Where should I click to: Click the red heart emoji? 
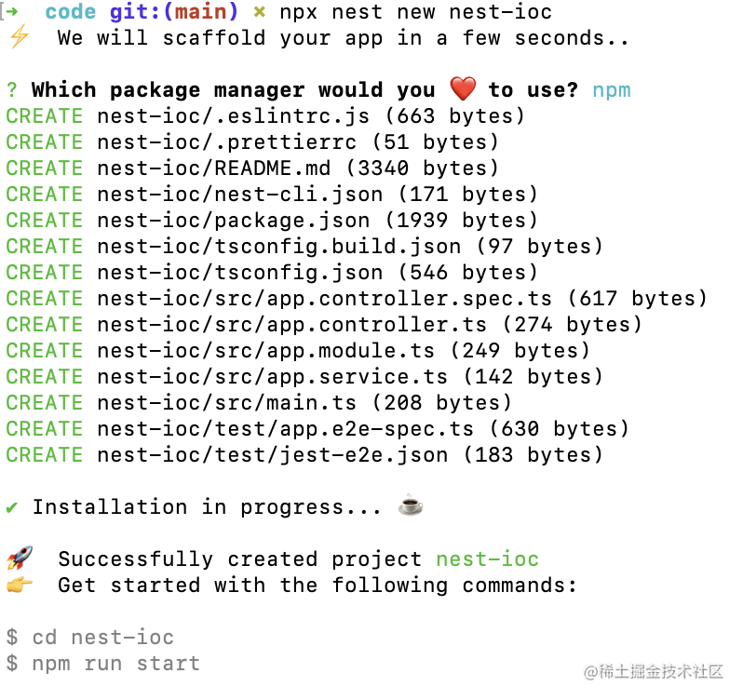[463, 89]
